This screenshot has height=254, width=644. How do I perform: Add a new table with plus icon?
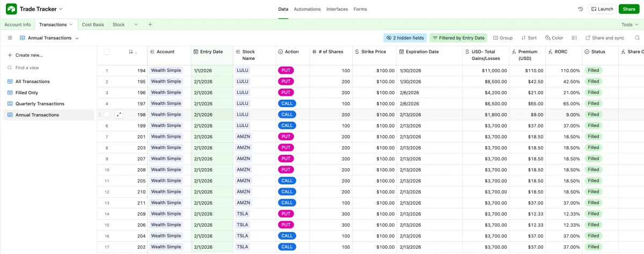click(x=150, y=25)
